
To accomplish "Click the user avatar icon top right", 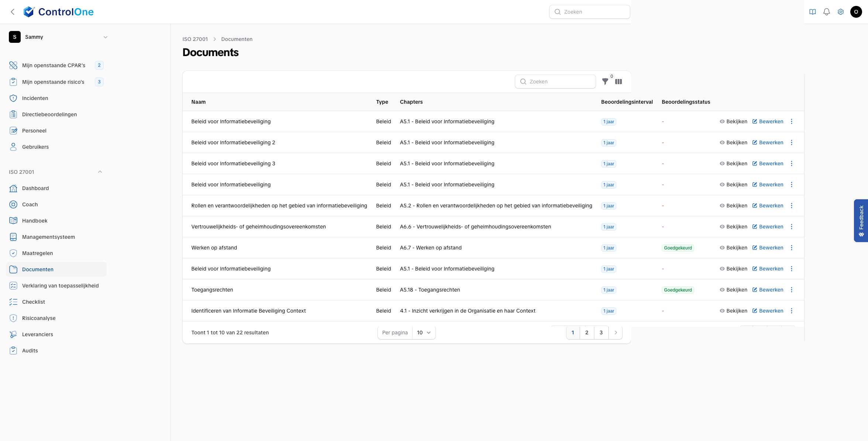I will pyautogui.click(x=856, y=12).
